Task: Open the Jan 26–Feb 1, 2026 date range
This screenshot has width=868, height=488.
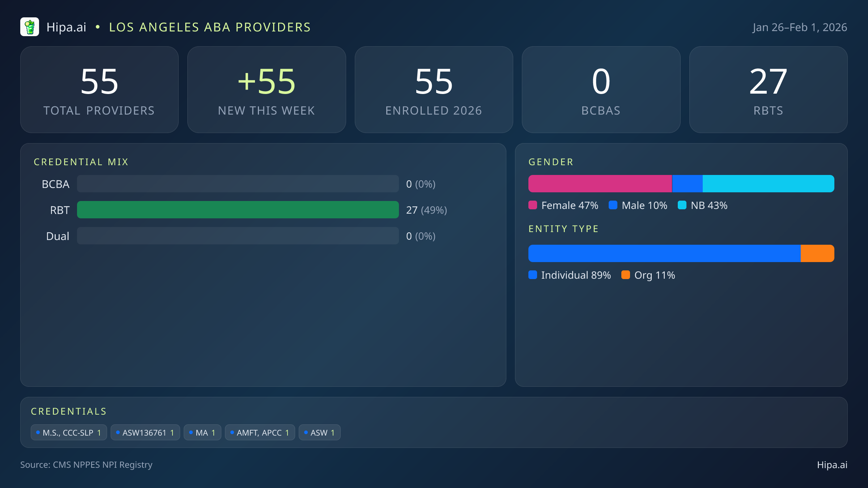Action: pos(800,27)
